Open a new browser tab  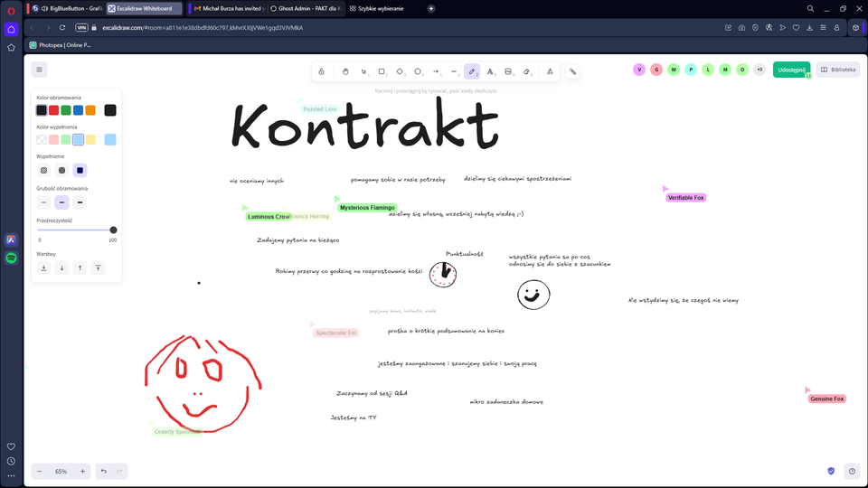tap(431, 8)
